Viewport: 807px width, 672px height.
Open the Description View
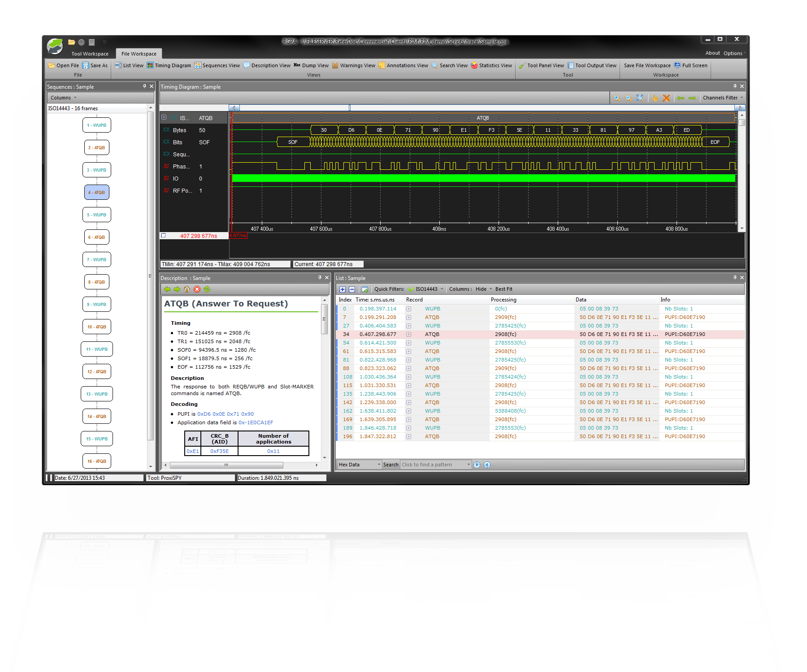(x=267, y=65)
